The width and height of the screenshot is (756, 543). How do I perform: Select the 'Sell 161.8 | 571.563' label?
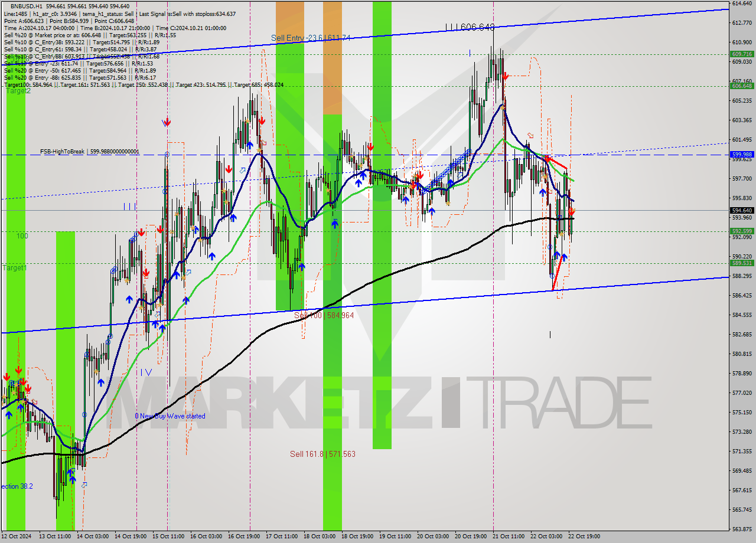[x=322, y=454]
